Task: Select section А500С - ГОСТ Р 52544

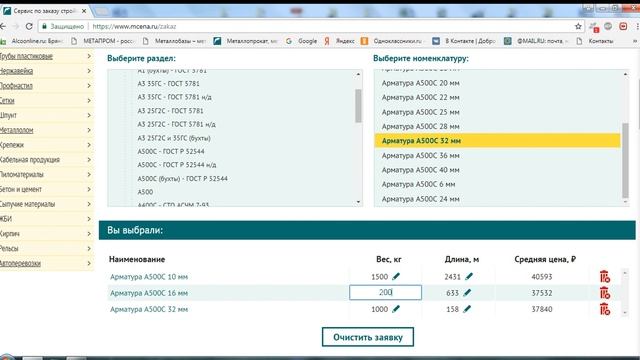Action: point(171,151)
